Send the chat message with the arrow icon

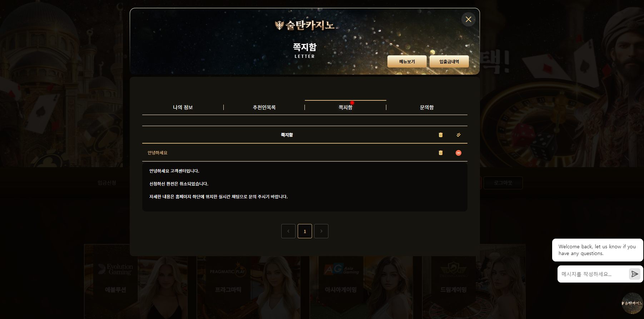[x=634, y=274]
